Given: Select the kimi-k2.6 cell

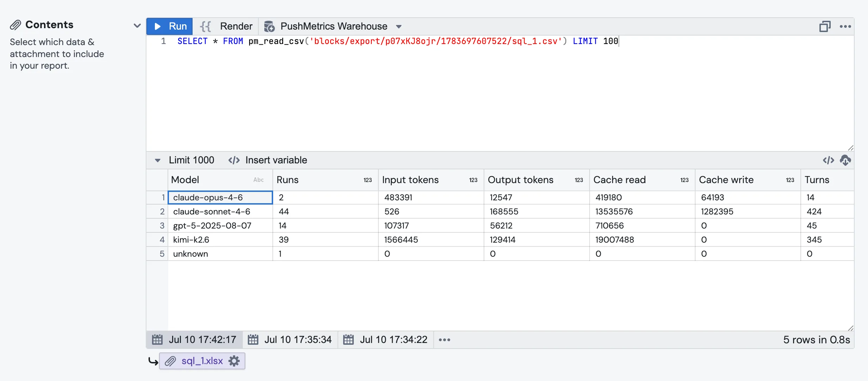Looking at the screenshot, I should [x=220, y=240].
